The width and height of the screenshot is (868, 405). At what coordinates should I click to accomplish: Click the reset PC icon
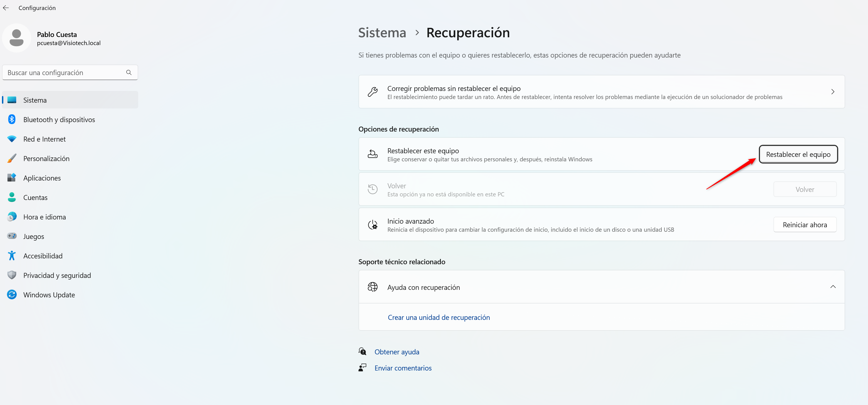point(372,154)
